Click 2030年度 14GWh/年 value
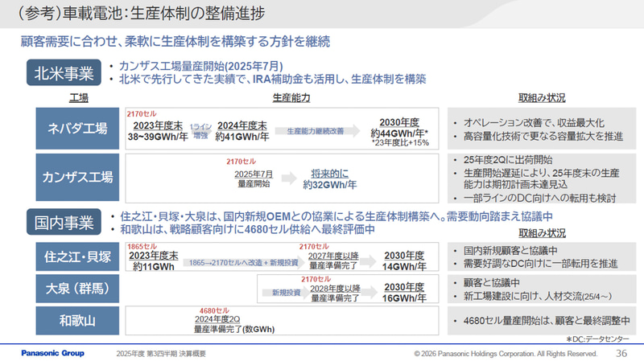 tap(404, 261)
